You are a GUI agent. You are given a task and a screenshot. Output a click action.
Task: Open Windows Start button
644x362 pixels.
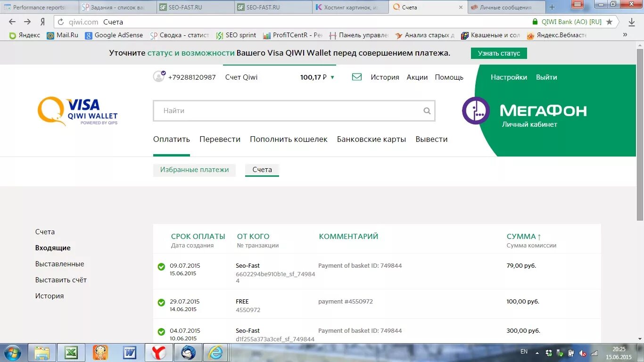12,353
